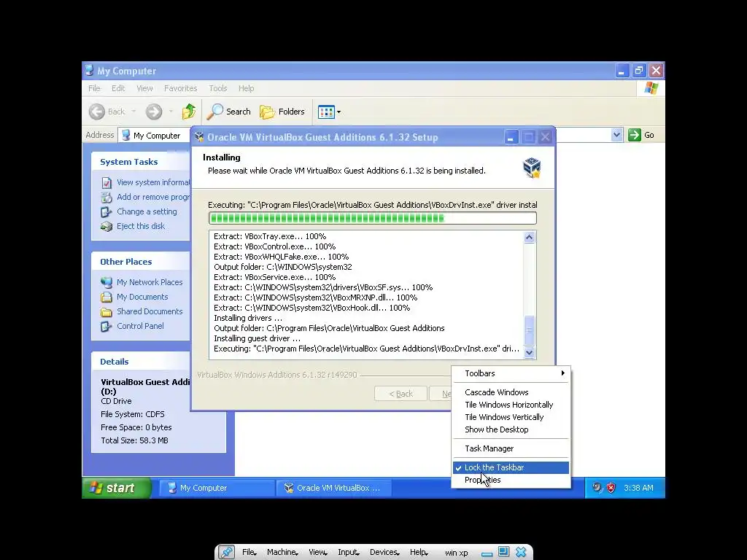Open the Help menu in My Computer

tap(247, 88)
